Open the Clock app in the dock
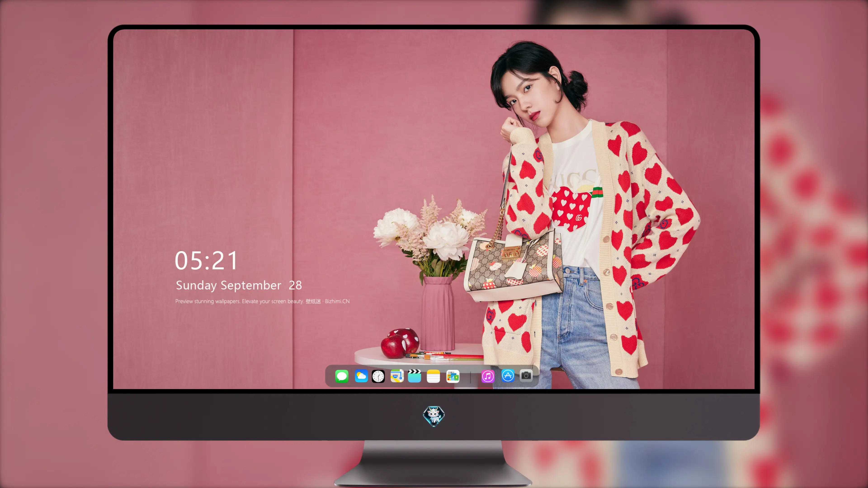868x488 pixels. (378, 376)
